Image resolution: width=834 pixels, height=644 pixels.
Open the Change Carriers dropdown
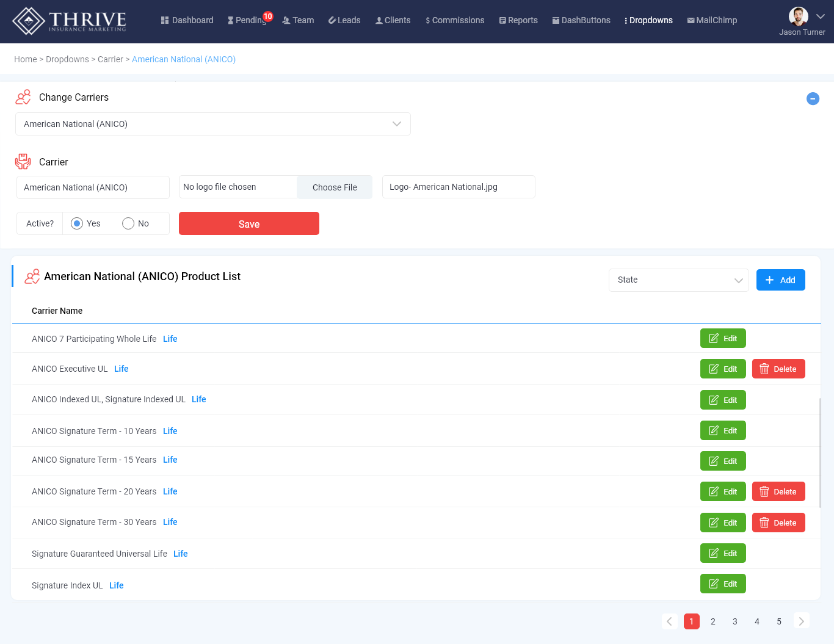pos(213,124)
